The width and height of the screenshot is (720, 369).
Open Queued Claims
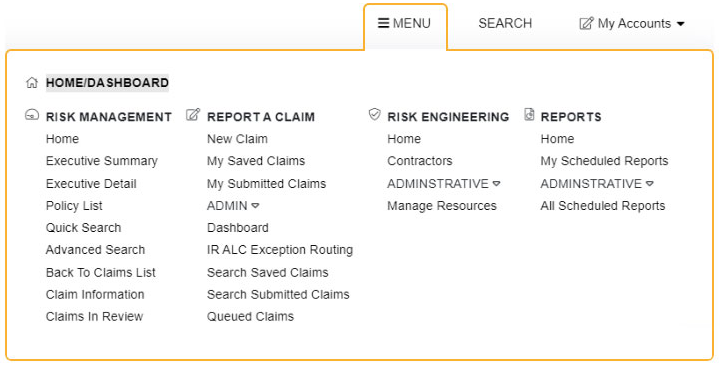tap(250, 317)
